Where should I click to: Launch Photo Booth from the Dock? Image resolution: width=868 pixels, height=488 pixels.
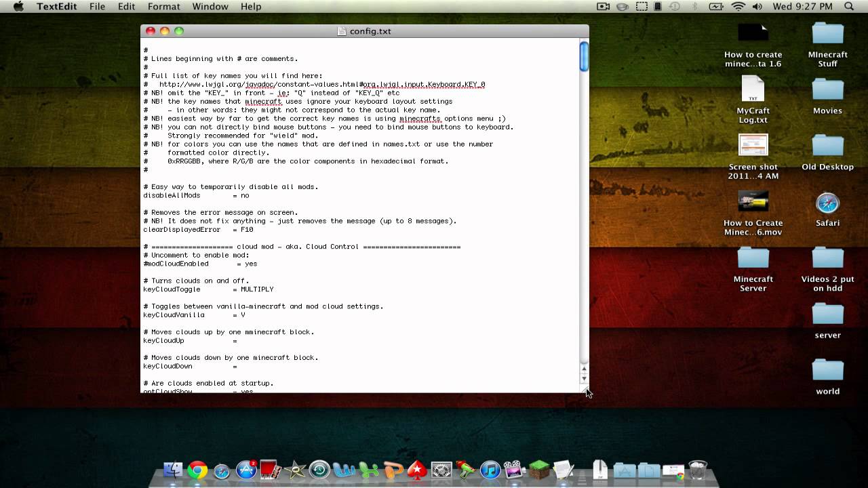(x=271, y=469)
